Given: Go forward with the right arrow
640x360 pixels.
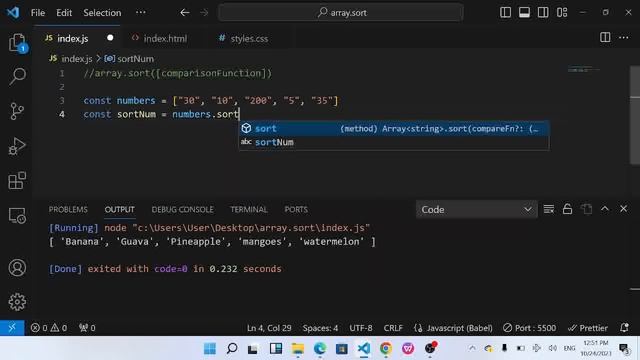Looking at the screenshot, I should click(x=204, y=13).
